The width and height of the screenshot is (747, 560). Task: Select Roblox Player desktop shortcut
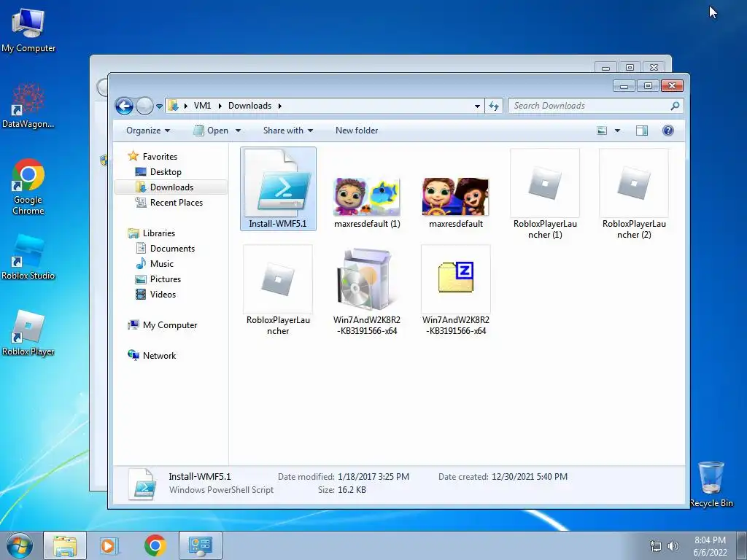(x=28, y=333)
